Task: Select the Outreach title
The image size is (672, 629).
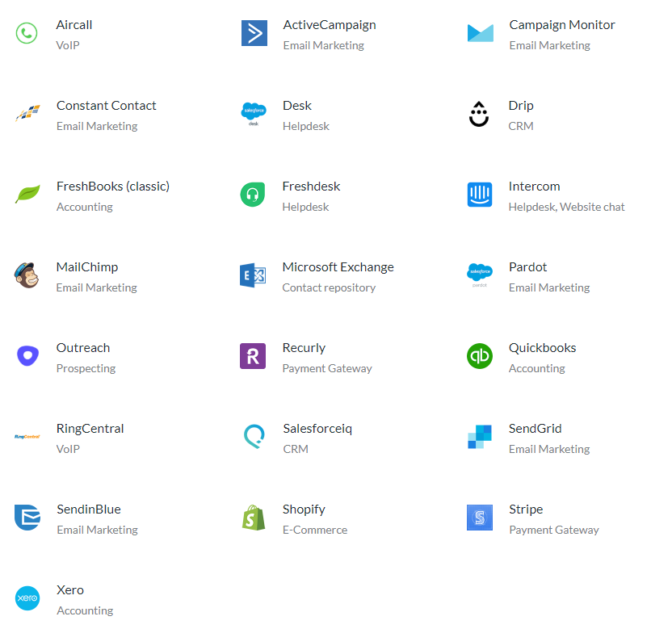Action: pyautogui.click(x=83, y=348)
